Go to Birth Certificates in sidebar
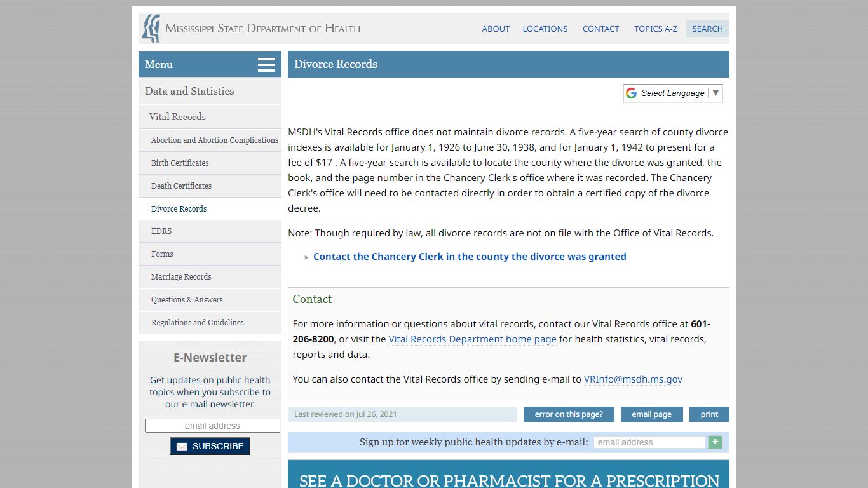Screen dimensions: 868x488 point(210,163)
